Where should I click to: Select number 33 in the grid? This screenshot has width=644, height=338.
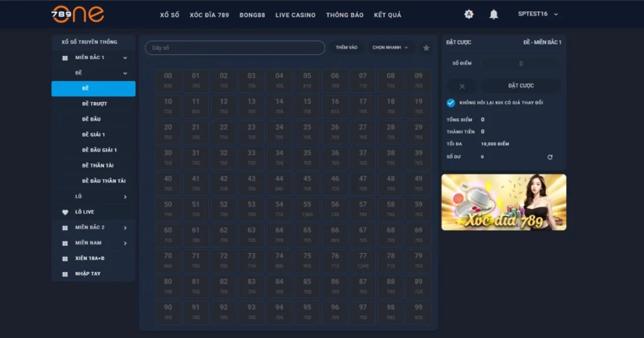tap(252, 158)
